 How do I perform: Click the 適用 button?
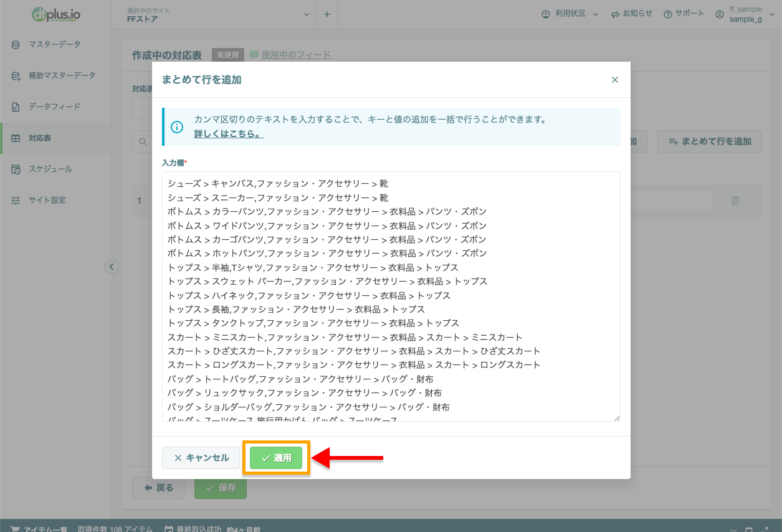(x=276, y=458)
